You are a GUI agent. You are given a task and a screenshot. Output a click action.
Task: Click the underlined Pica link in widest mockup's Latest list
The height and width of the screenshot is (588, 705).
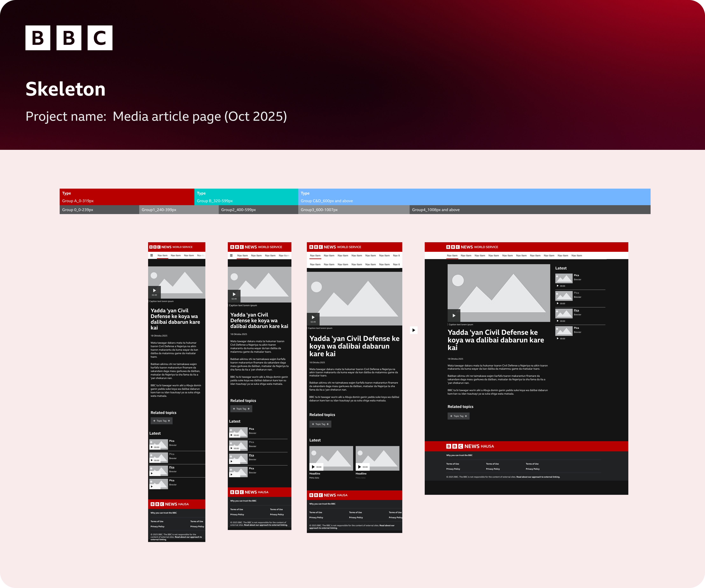(576, 310)
